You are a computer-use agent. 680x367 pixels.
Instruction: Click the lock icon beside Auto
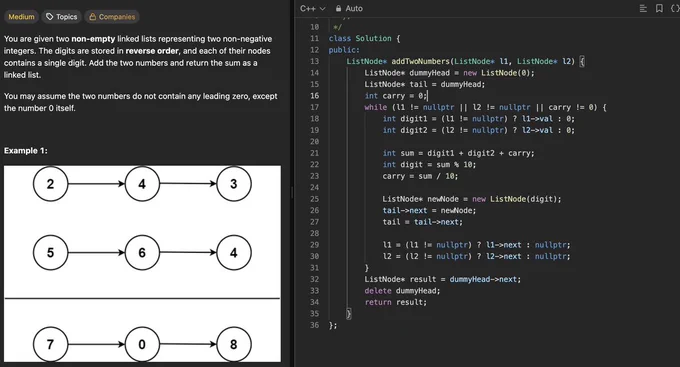pos(338,8)
